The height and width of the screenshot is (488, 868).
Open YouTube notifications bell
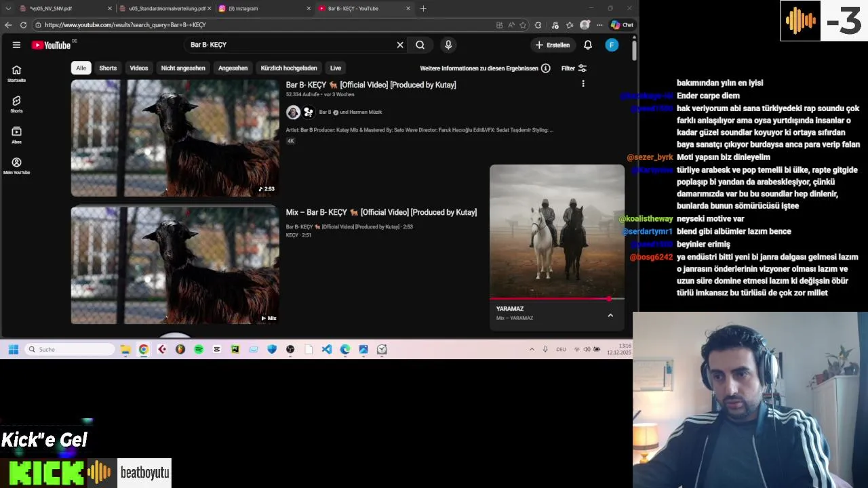588,45
